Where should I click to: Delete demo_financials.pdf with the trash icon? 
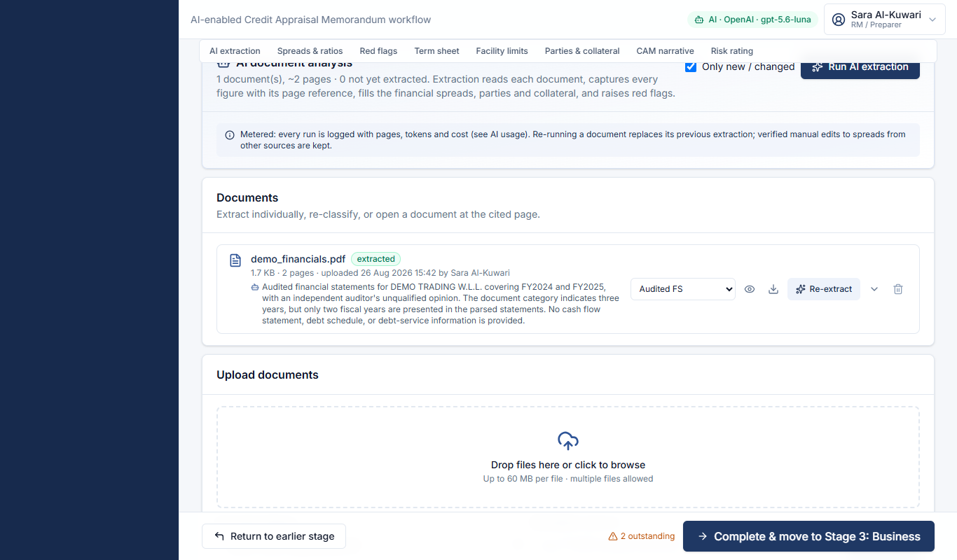coord(898,289)
